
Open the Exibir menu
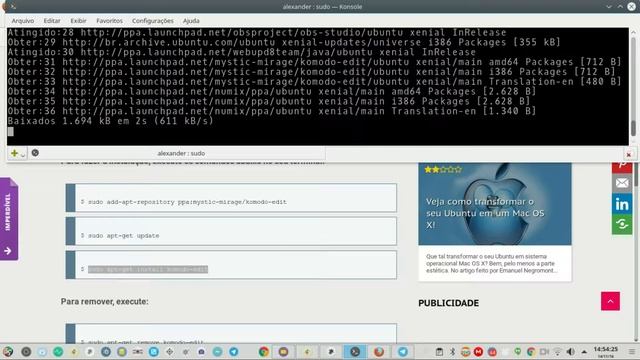pyautogui.click(x=78, y=21)
